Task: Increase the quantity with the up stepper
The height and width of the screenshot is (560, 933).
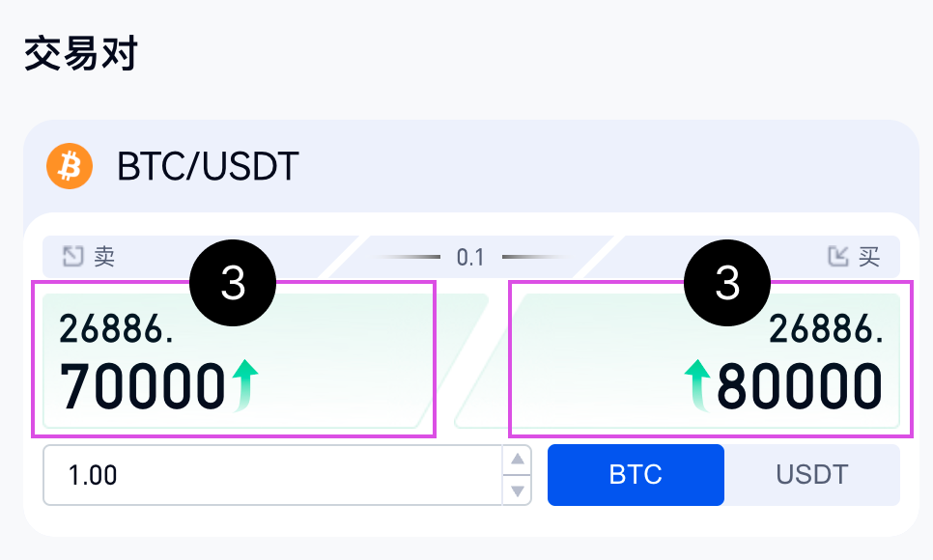Action: 519,461
